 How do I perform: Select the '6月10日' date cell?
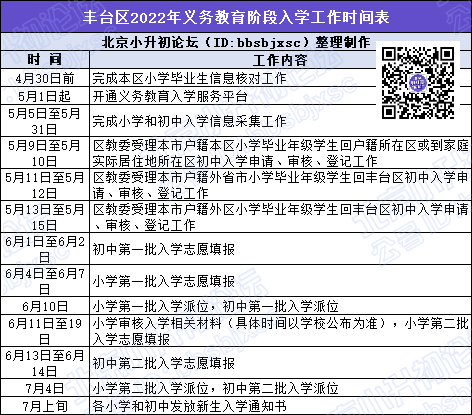click(45, 306)
